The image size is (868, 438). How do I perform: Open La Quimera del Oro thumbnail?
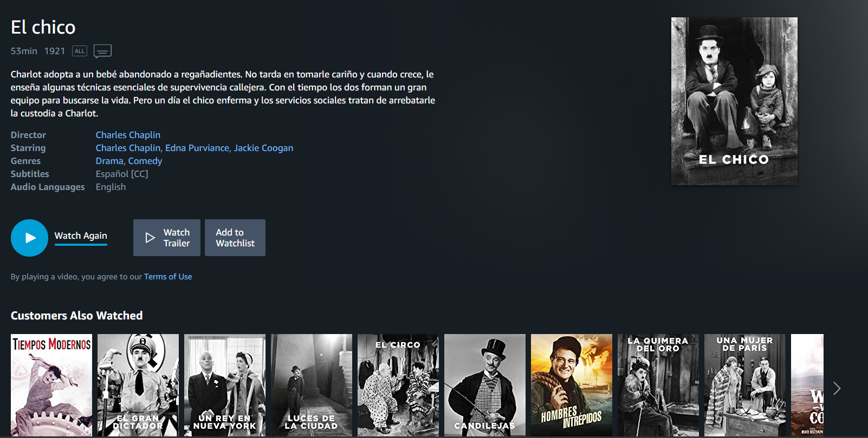[658, 385]
